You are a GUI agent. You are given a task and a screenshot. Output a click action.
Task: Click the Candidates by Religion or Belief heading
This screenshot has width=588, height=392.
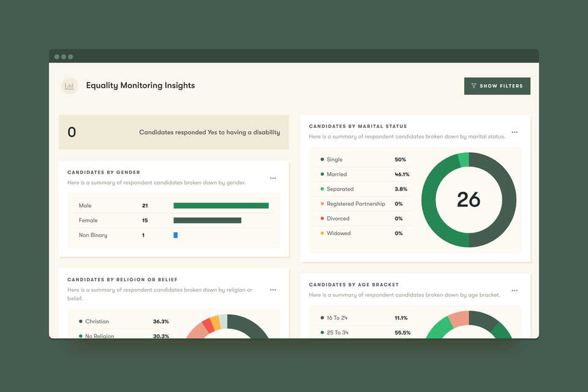pyautogui.click(x=123, y=279)
